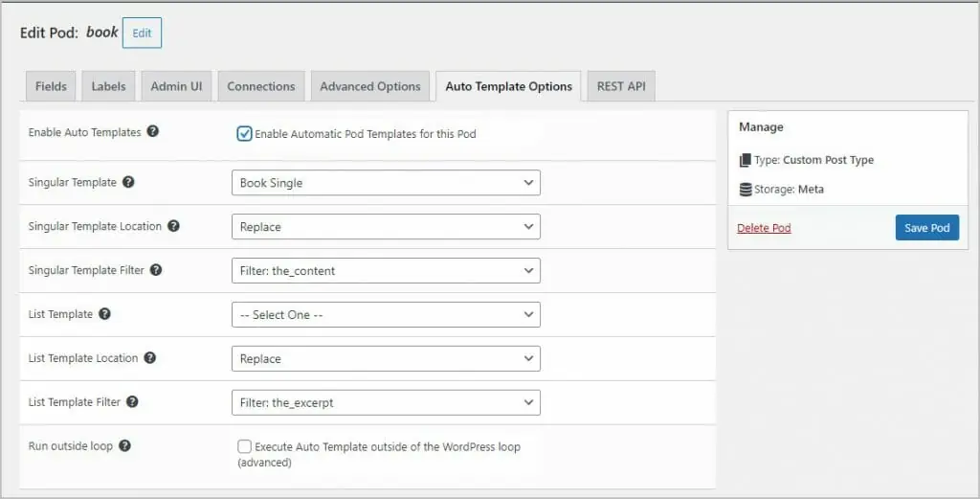The width and height of the screenshot is (980, 499).
Task: Show help tooltip for List Template Filter
Action: (132, 401)
